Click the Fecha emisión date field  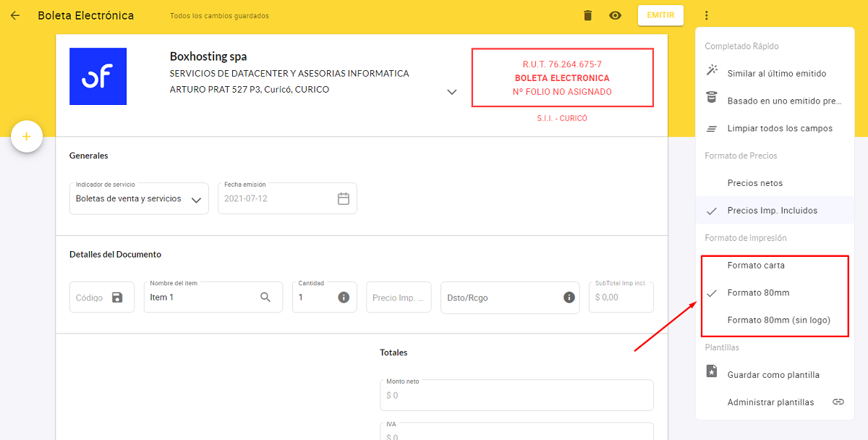[287, 198]
